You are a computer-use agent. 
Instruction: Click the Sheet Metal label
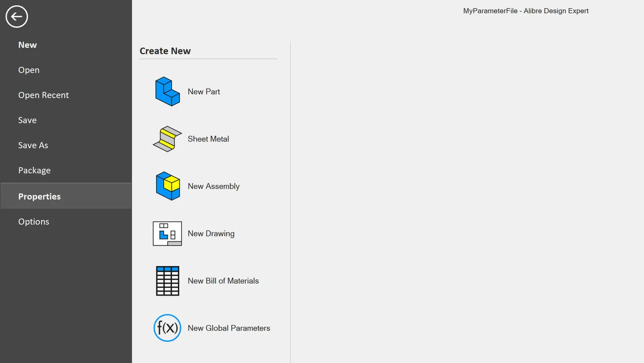(208, 139)
